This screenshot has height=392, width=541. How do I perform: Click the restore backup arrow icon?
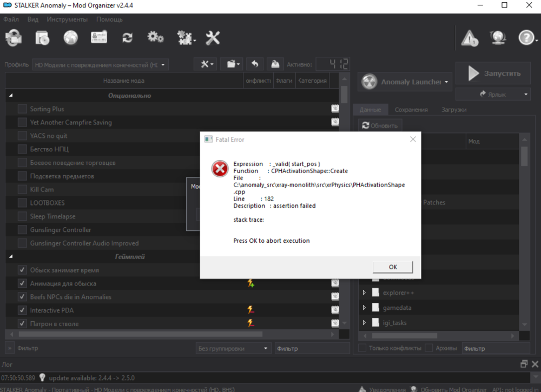click(255, 64)
